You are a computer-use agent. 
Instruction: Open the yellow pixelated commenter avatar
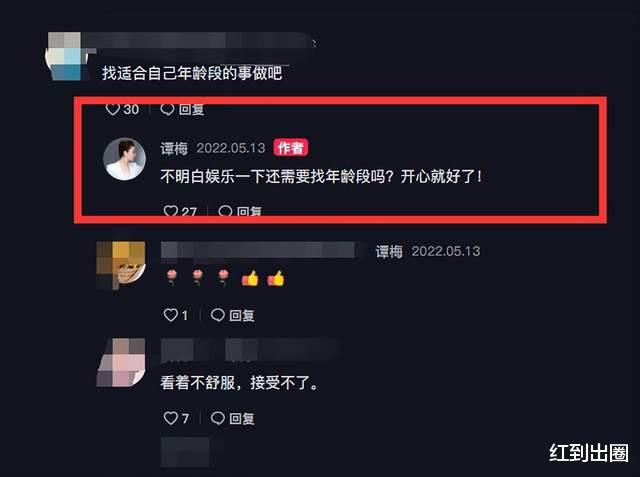point(121,265)
